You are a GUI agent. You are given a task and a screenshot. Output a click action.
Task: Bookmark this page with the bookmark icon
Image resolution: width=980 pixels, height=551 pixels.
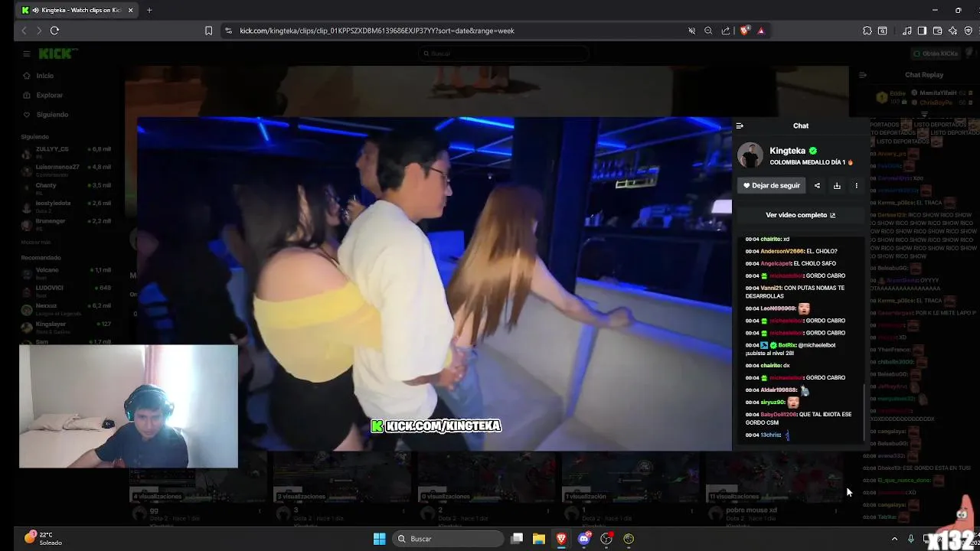click(208, 31)
